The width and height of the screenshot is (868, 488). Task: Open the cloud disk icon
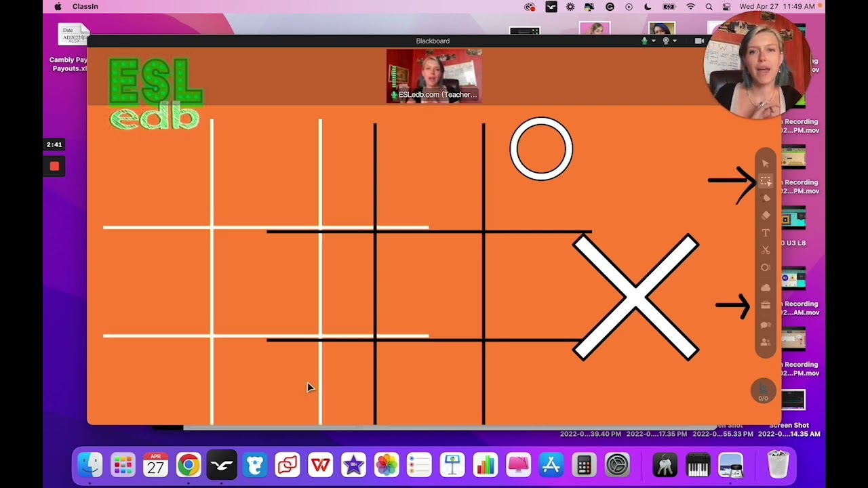pos(766,288)
